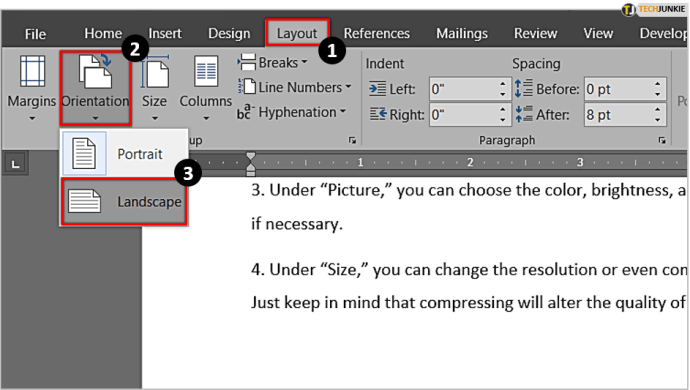Viewport: 690px width, 390px height.
Task: Choose the Landscape orientation option
Action: click(x=124, y=202)
